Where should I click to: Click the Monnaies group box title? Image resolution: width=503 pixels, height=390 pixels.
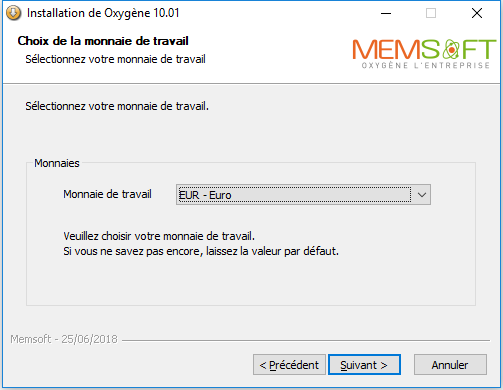(57, 163)
